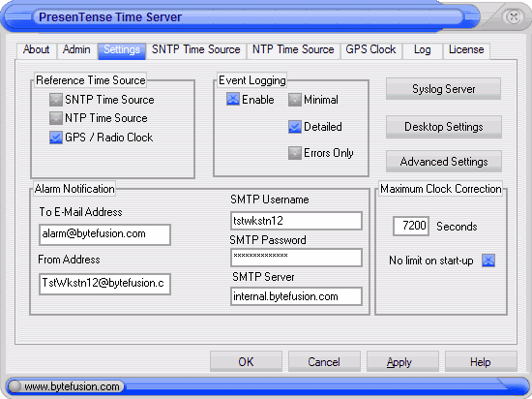Go to the Log tab
Screen dimensions: 532x399
[x=422, y=50]
